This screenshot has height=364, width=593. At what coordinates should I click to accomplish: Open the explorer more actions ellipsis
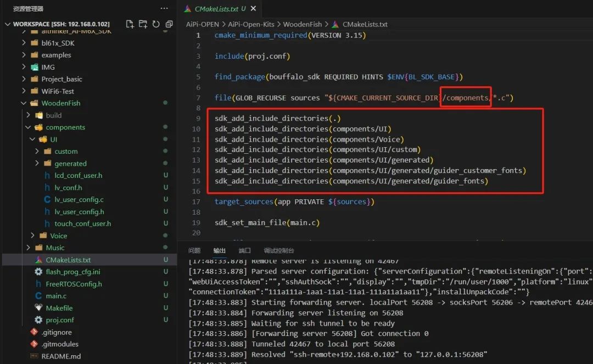pyautogui.click(x=164, y=8)
